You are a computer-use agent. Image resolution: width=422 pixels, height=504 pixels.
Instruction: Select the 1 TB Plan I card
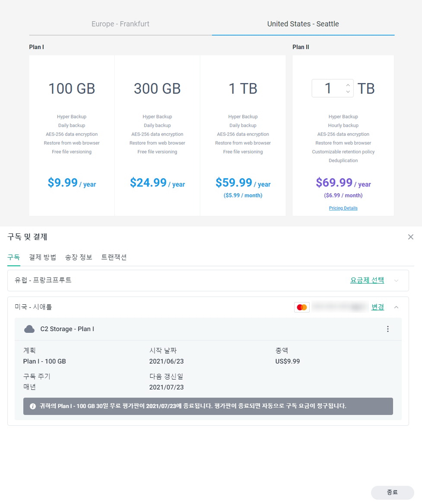coord(243,135)
